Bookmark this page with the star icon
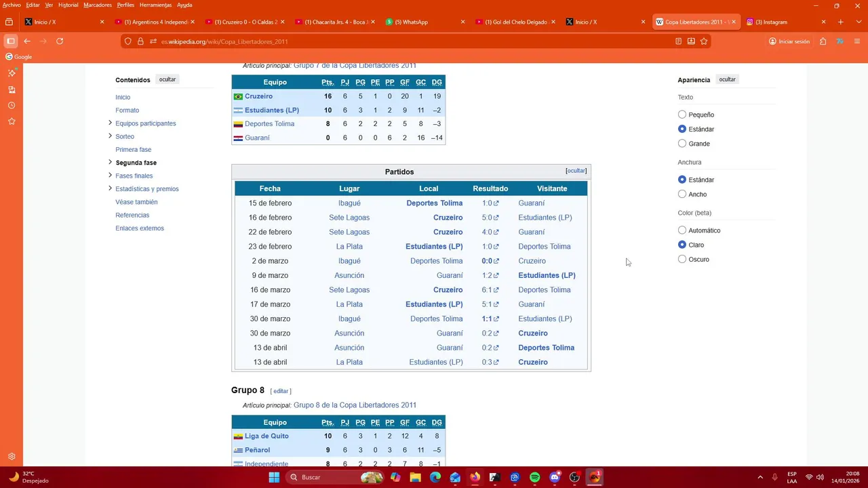This screenshot has width=868, height=488. click(704, 41)
